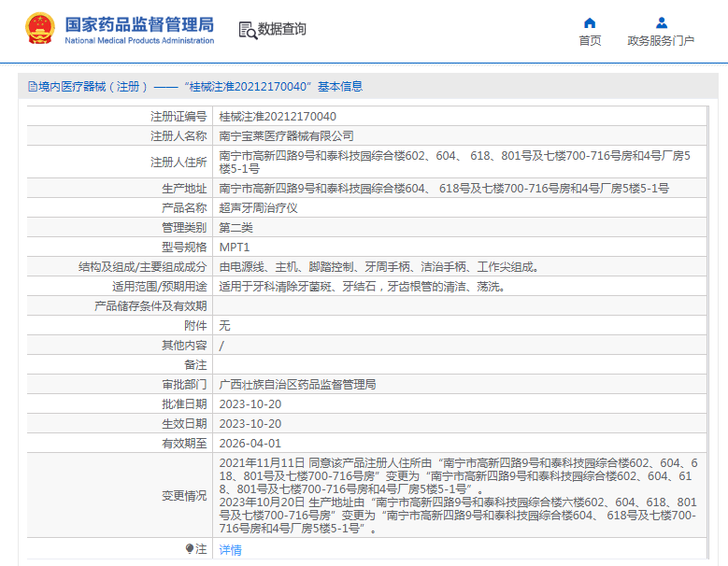Click the document icon beside 境内医疗器械
The image size is (728, 566).
tap(33, 87)
